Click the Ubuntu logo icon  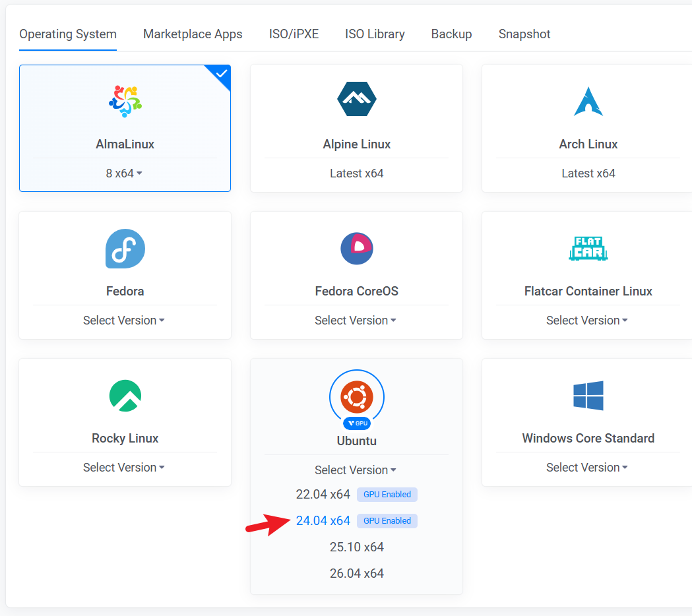[x=357, y=396]
